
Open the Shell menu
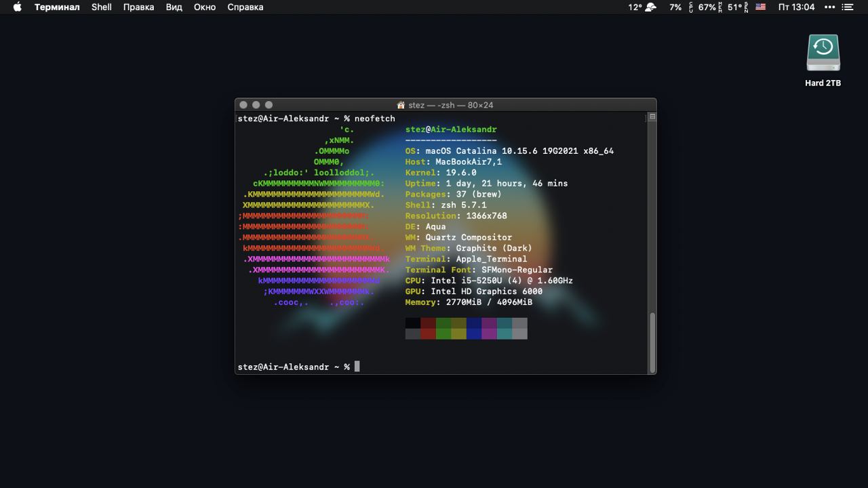tap(102, 7)
